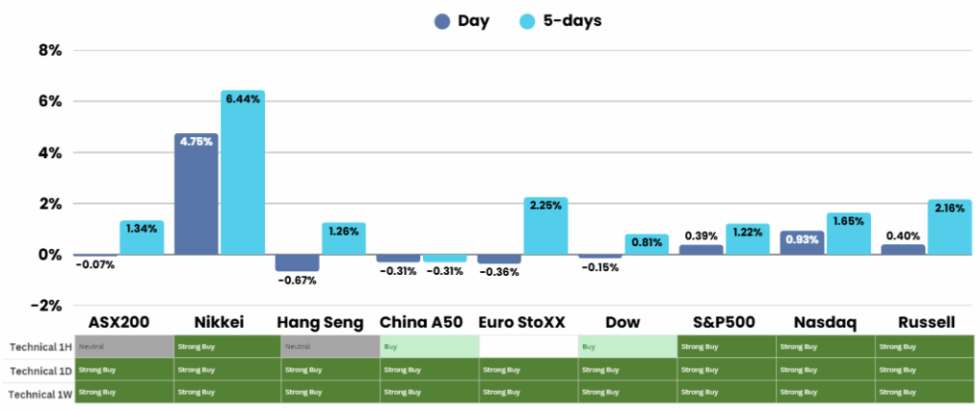The width and height of the screenshot is (980, 410).
Task: Click the empty Euro StoXX Technical 1H cell
Action: 528,347
